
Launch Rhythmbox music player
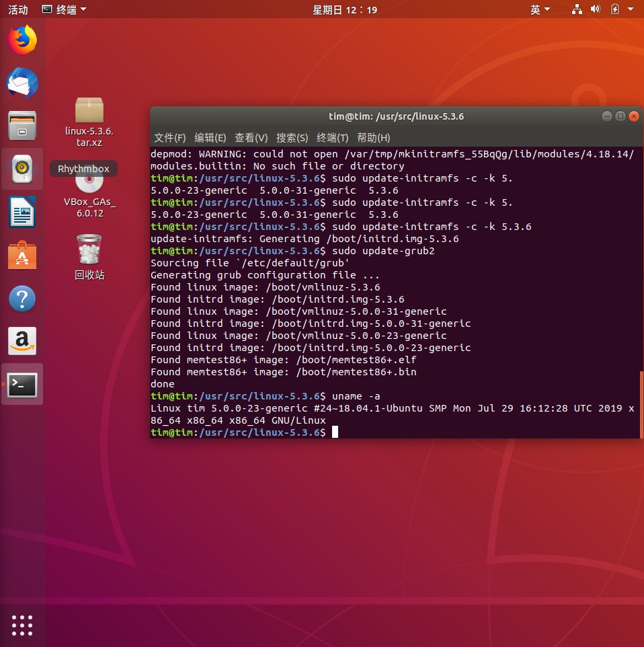click(x=22, y=169)
